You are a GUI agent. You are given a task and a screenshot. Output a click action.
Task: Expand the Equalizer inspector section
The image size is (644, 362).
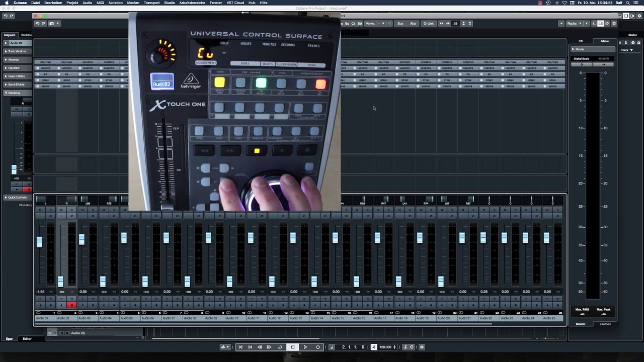[18, 68]
